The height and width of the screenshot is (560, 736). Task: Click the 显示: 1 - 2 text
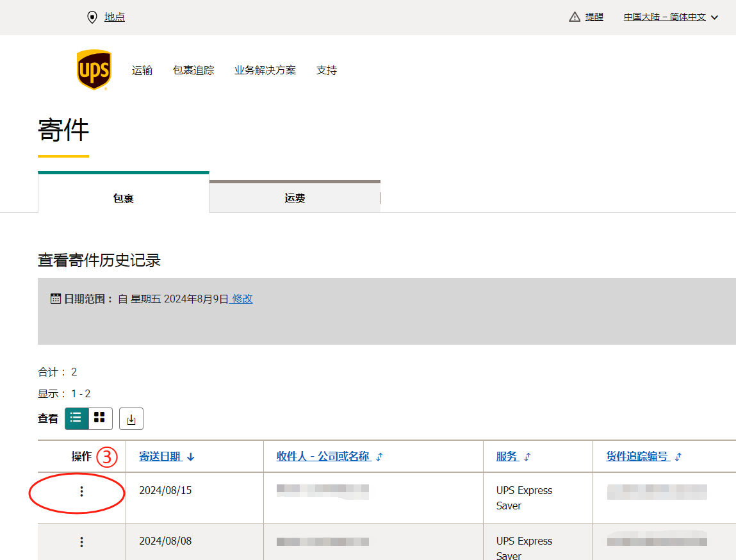click(x=64, y=394)
